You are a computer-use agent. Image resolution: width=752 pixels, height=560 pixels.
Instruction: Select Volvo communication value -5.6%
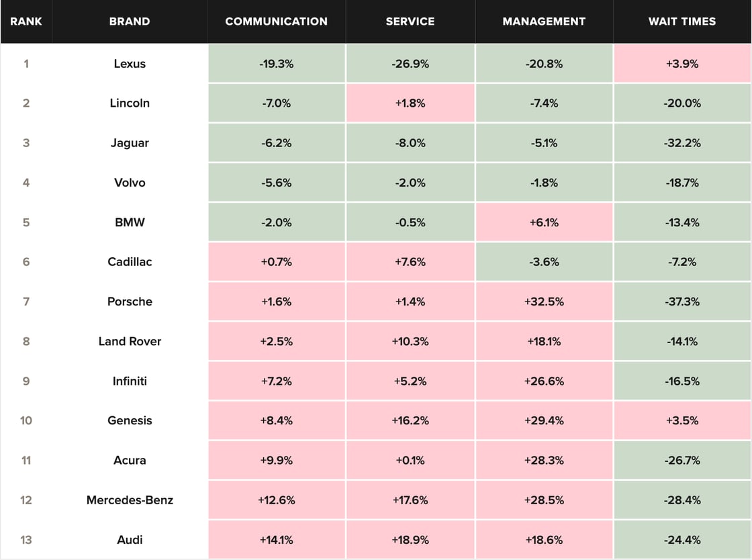click(276, 183)
